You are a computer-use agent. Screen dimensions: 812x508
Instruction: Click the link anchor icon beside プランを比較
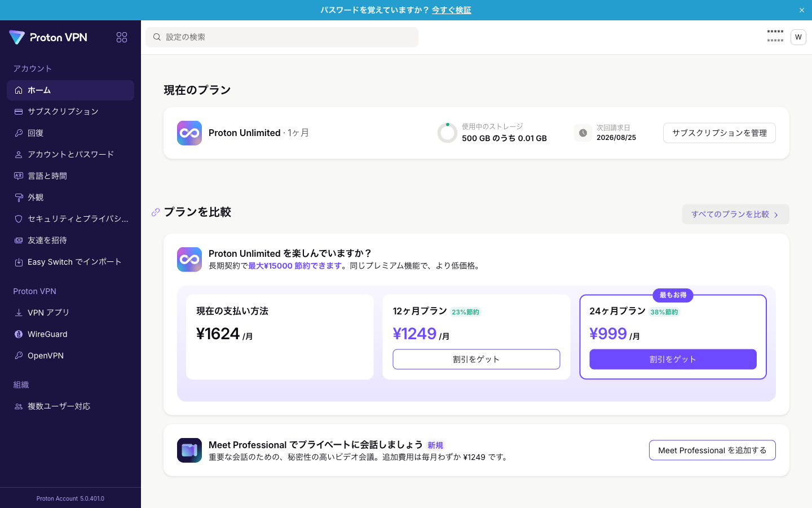point(156,212)
